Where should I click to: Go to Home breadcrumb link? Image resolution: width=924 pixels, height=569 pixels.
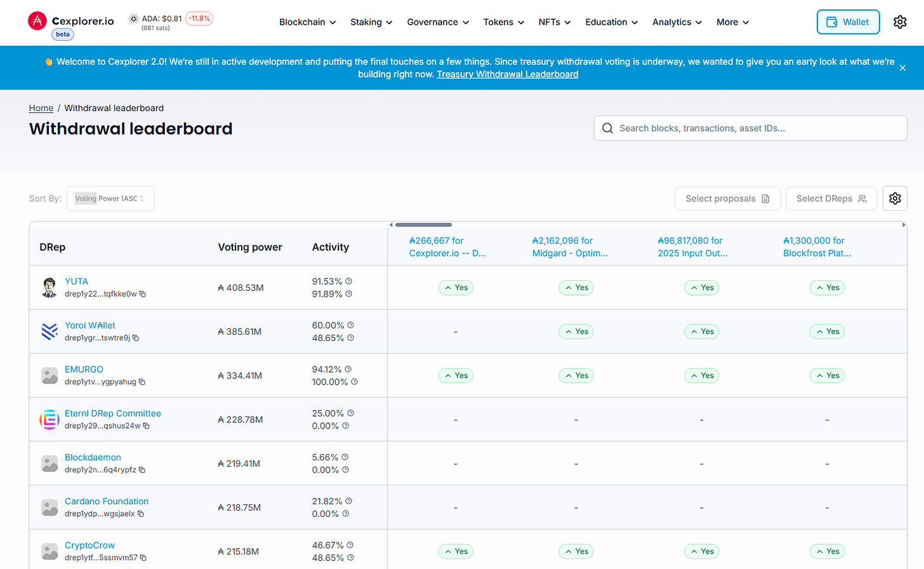41,108
